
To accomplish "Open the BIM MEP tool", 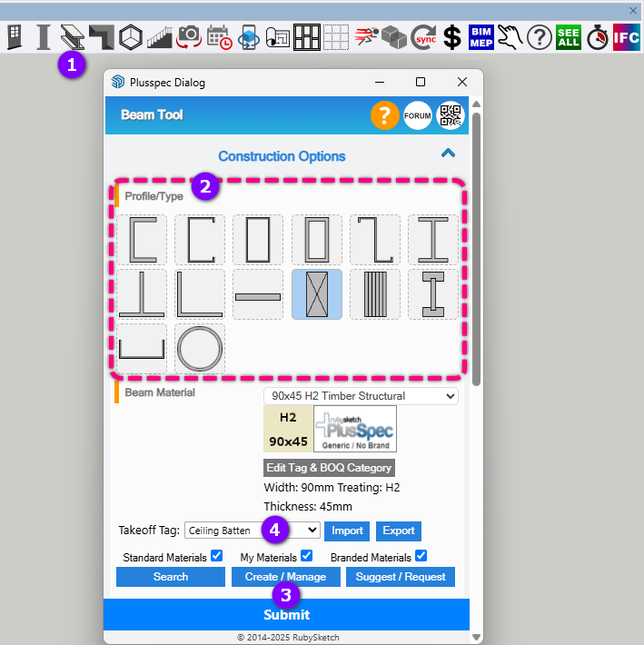I will (x=481, y=36).
